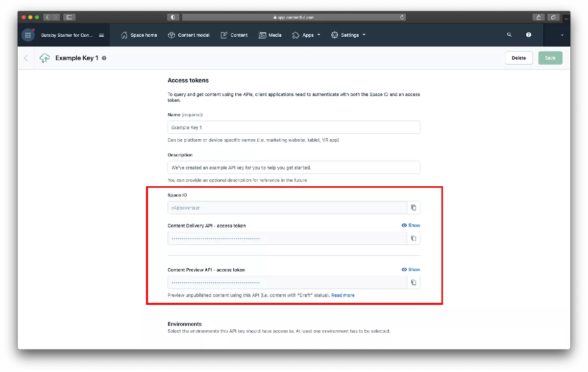Open the help question mark menu
Image resolution: width=588 pixels, height=372 pixels.
pos(529,35)
